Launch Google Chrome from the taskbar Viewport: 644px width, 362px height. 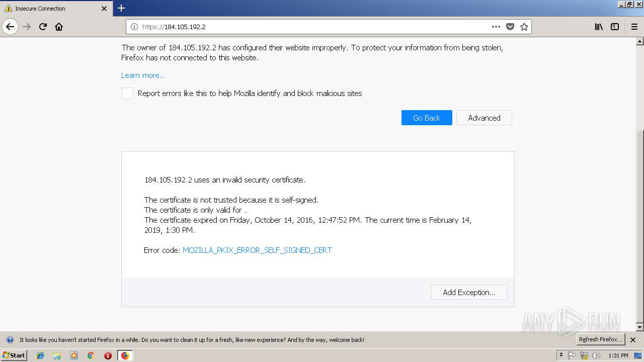point(91,355)
